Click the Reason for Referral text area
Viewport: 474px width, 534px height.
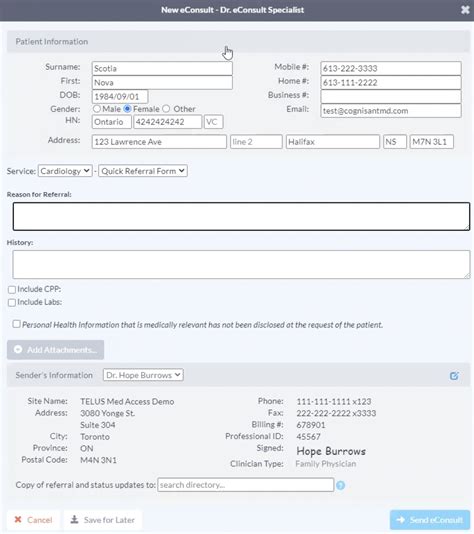click(241, 216)
